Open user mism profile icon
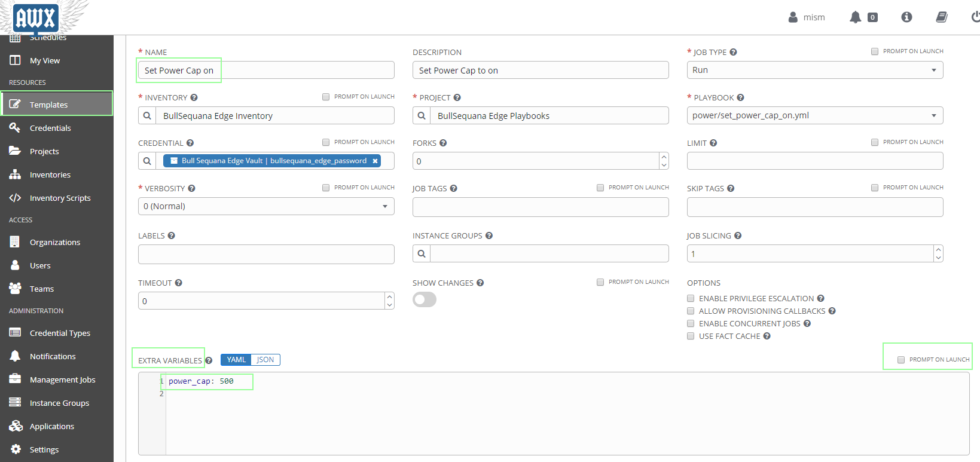 (x=793, y=17)
